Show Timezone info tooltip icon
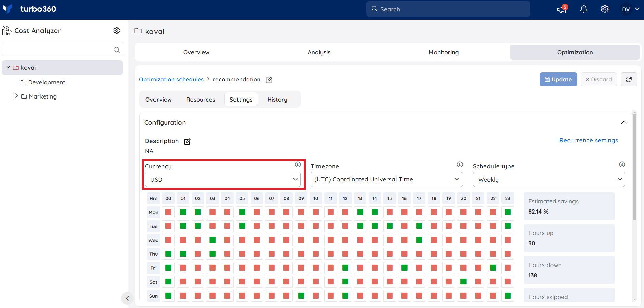Image resolution: width=644 pixels, height=308 pixels. pyautogui.click(x=460, y=165)
